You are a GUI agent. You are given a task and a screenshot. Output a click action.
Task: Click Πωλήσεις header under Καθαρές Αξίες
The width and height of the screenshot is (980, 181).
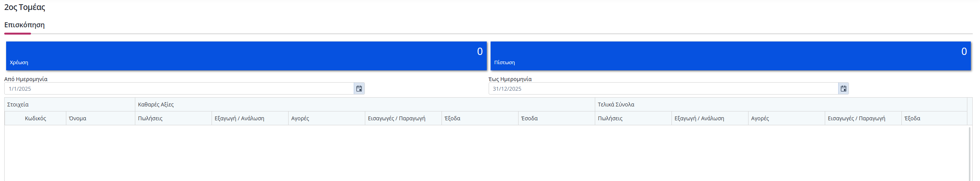[173, 118]
